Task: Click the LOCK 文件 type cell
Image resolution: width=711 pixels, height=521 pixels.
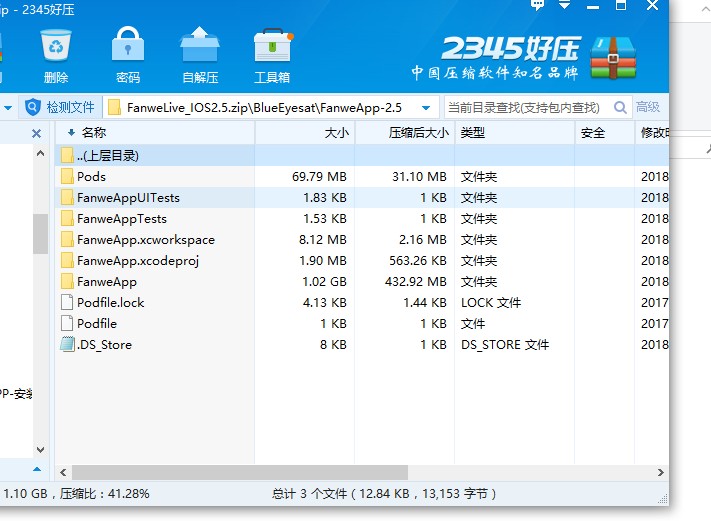Action: (491, 302)
